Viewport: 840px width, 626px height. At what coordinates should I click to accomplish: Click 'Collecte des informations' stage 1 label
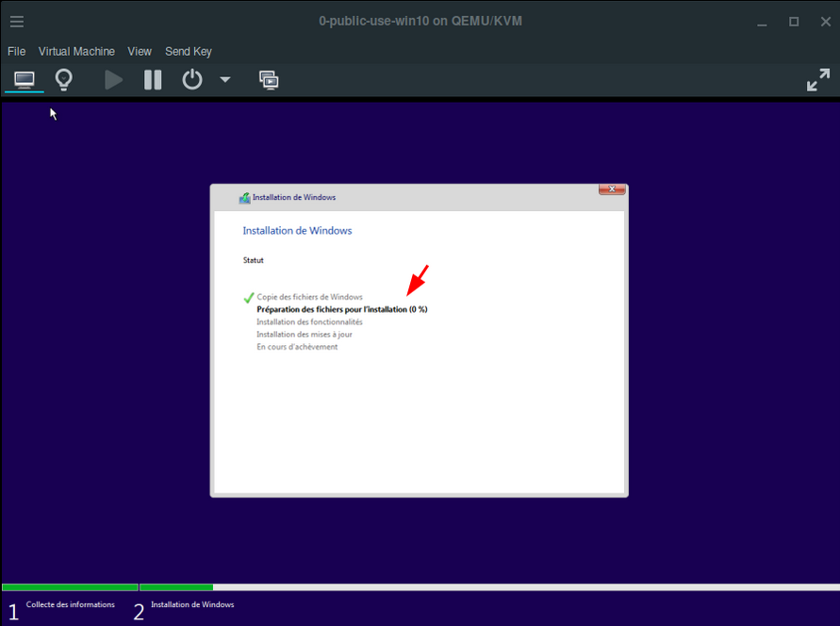(70, 604)
